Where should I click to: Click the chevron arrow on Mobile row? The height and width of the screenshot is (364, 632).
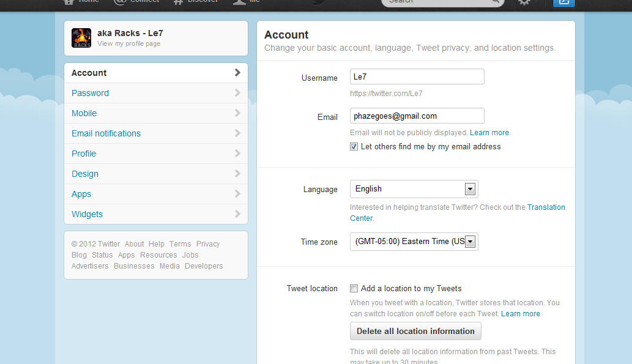click(237, 113)
